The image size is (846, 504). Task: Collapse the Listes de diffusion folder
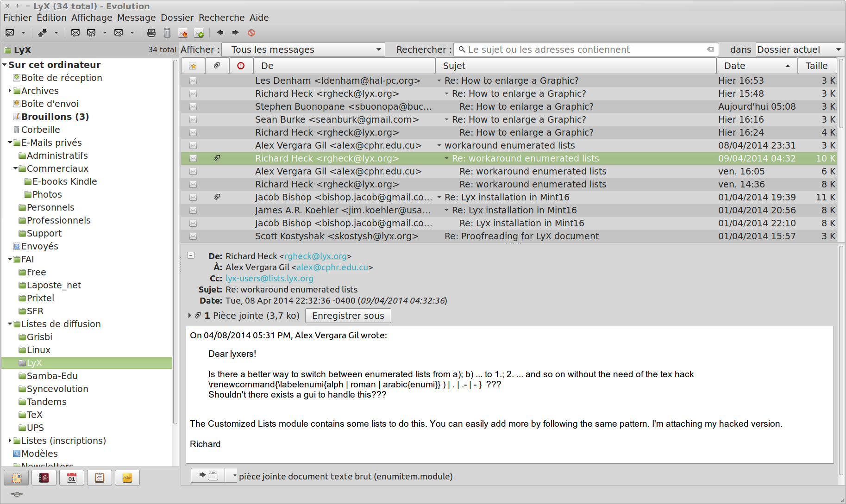pos(10,324)
